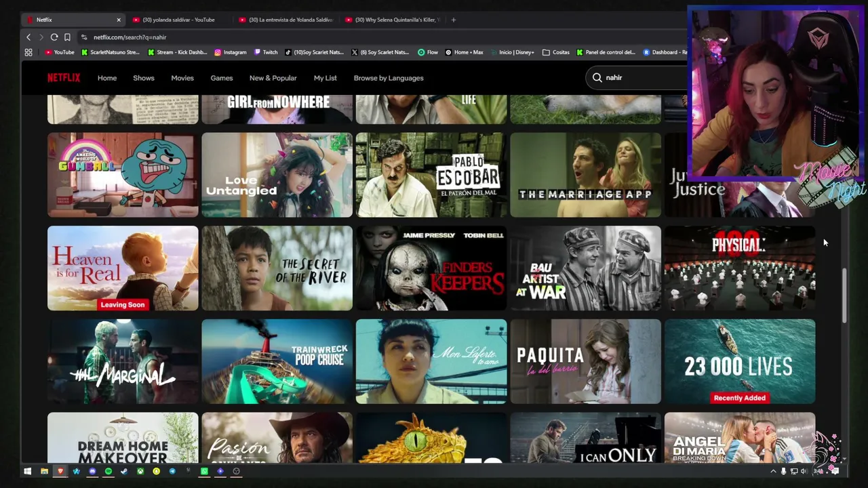Click the browser forward arrow
The image size is (868, 488).
(41, 37)
